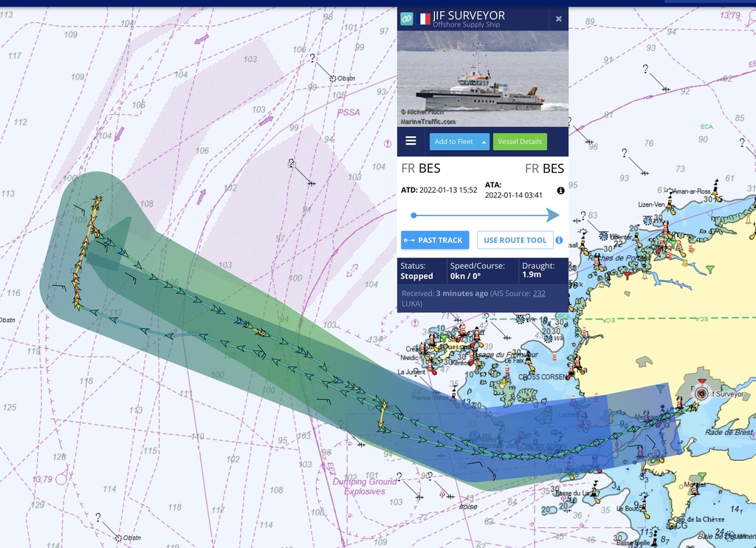The image size is (756, 548).
Task: Click the 'Cap de la Chèvre' map label
Action: (x=698, y=519)
